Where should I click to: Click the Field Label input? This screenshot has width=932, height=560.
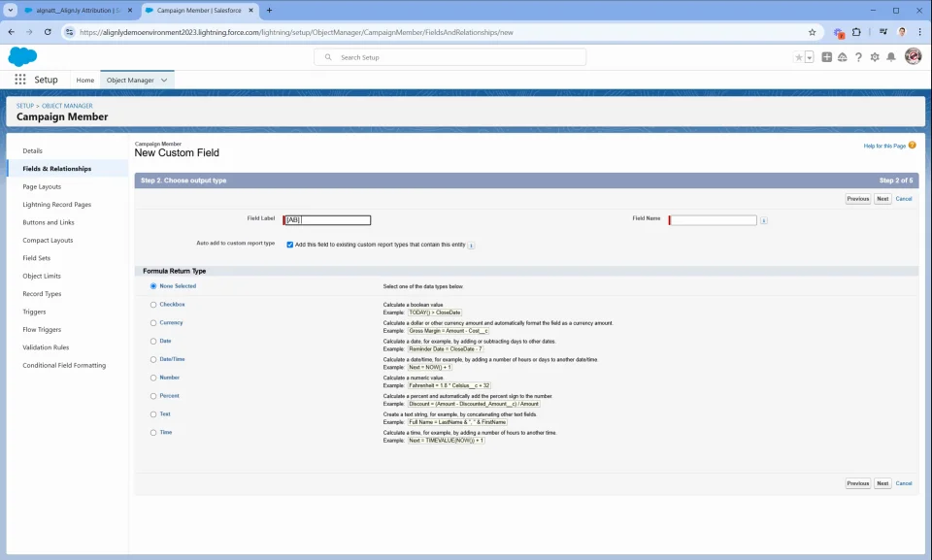pyautogui.click(x=327, y=220)
